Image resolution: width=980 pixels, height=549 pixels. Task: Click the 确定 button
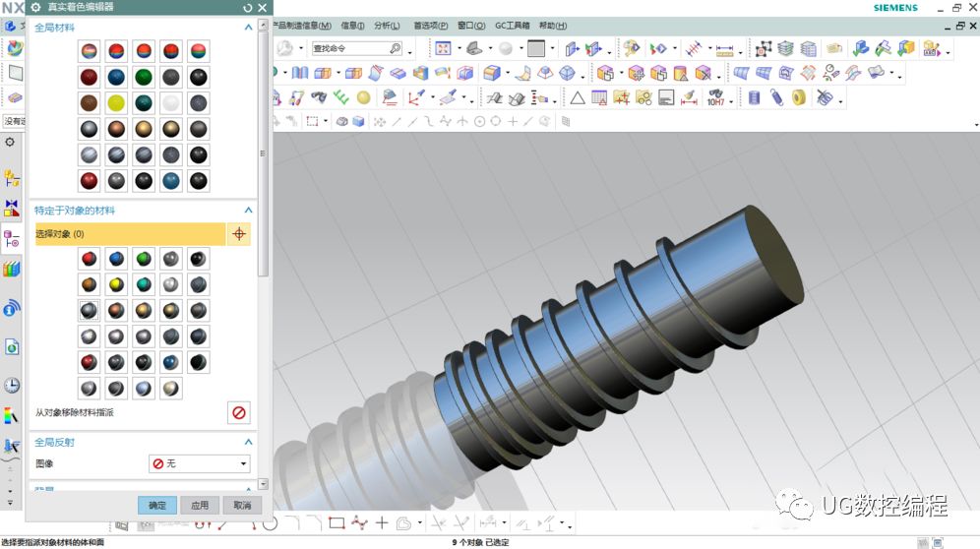point(157,505)
